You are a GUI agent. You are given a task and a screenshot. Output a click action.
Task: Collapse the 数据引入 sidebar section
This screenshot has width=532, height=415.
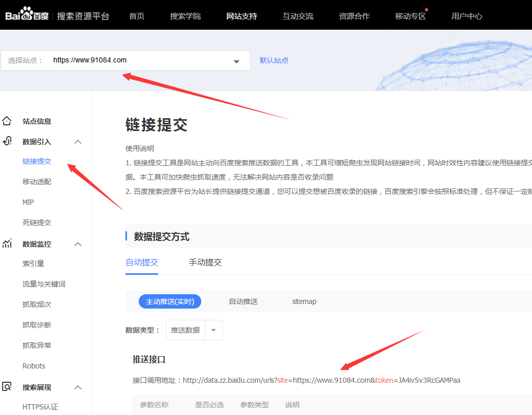pyautogui.click(x=78, y=142)
